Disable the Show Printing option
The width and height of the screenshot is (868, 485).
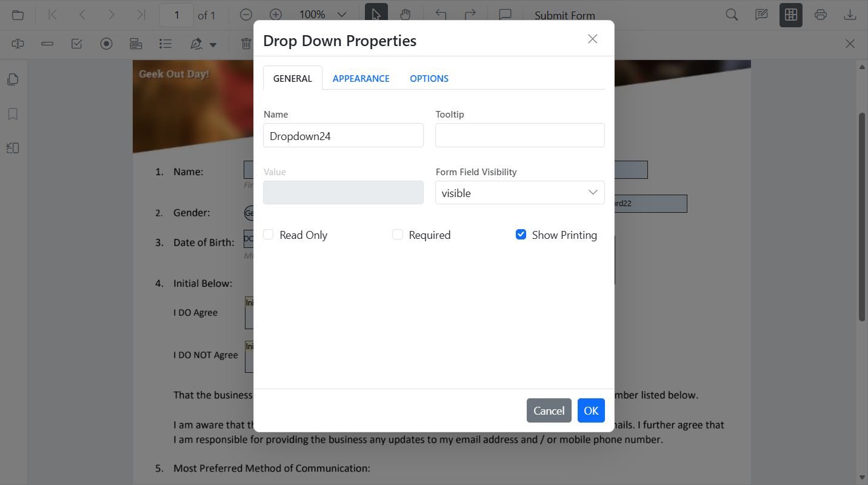coord(521,234)
